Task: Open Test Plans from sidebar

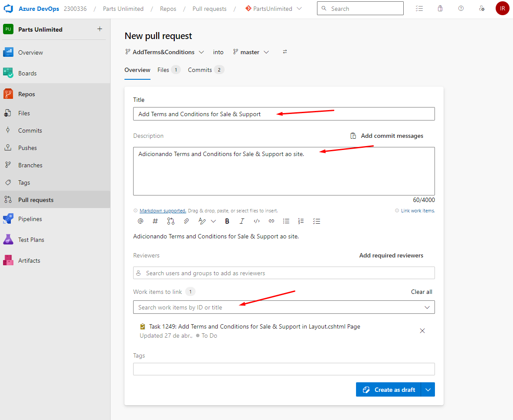Action: point(31,240)
